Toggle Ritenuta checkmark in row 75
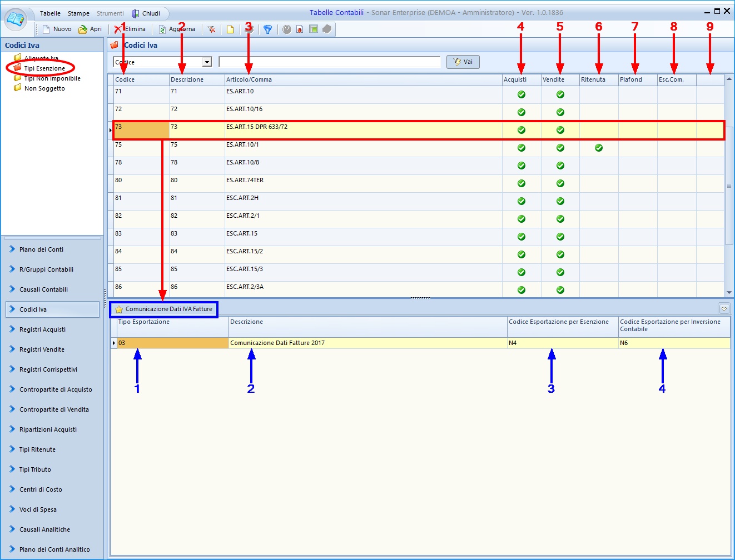Screen dimensions: 735x560 [x=598, y=148]
